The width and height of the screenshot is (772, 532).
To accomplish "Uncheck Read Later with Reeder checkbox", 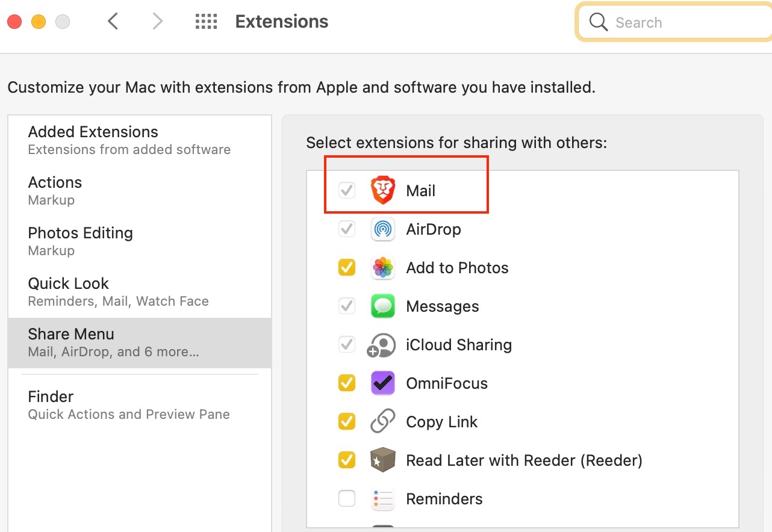I will 347,460.
